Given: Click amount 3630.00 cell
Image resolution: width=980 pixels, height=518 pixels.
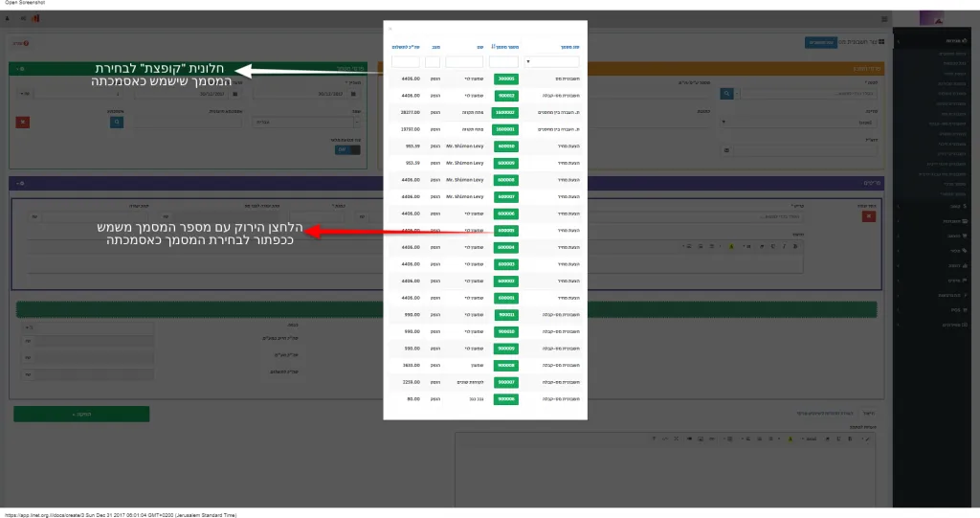Looking at the screenshot, I should pos(412,366).
